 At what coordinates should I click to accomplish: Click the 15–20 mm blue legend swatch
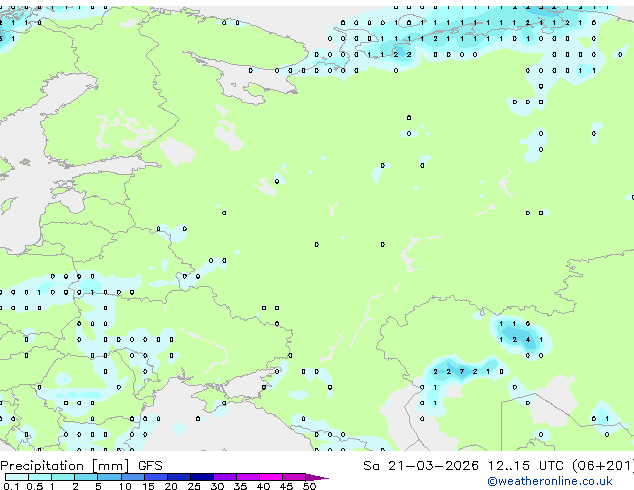pos(155,477)
